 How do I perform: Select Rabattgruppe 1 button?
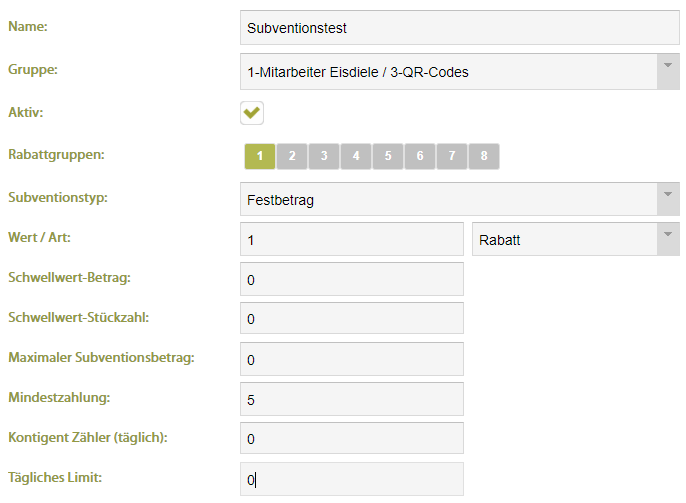260,156
